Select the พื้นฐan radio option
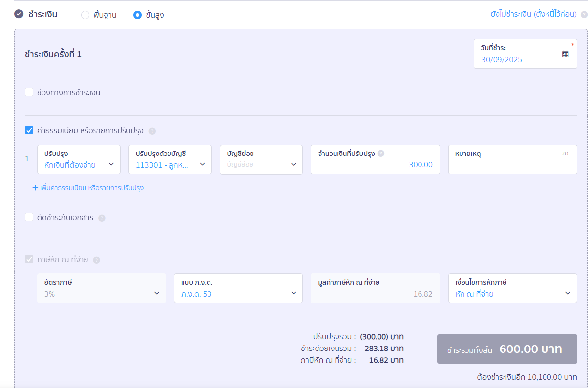Viewport: 588px width, 388px height. (85, 15)
